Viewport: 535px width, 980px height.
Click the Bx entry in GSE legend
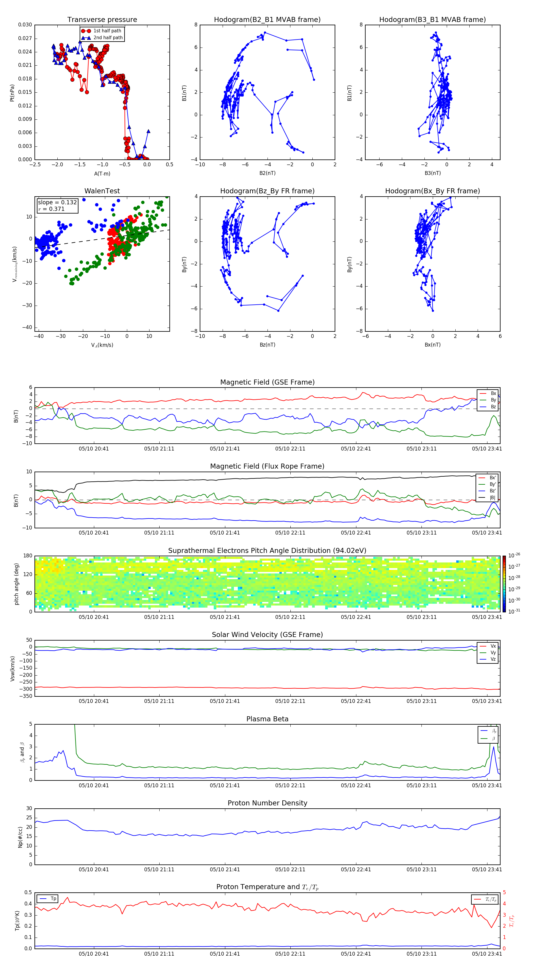[488, 393]
